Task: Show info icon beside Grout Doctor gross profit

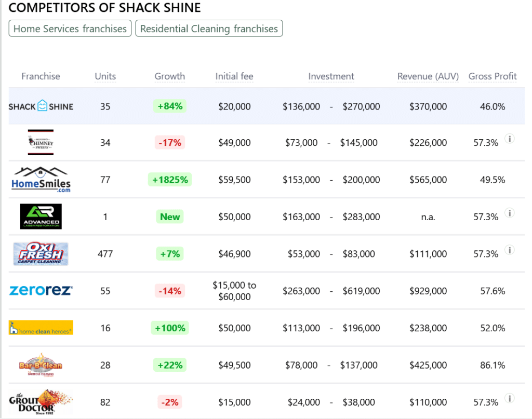Action: pos(509,398)
